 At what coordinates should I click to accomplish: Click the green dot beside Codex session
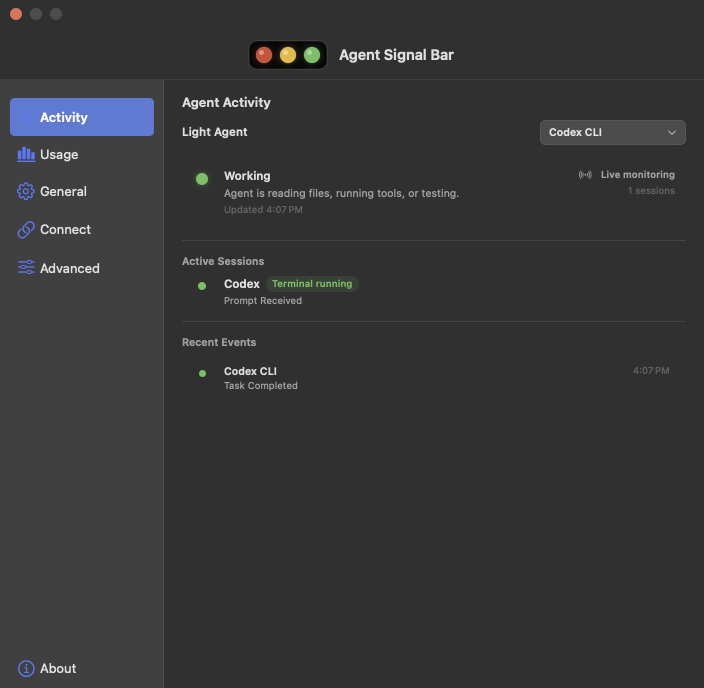point(202,286)
